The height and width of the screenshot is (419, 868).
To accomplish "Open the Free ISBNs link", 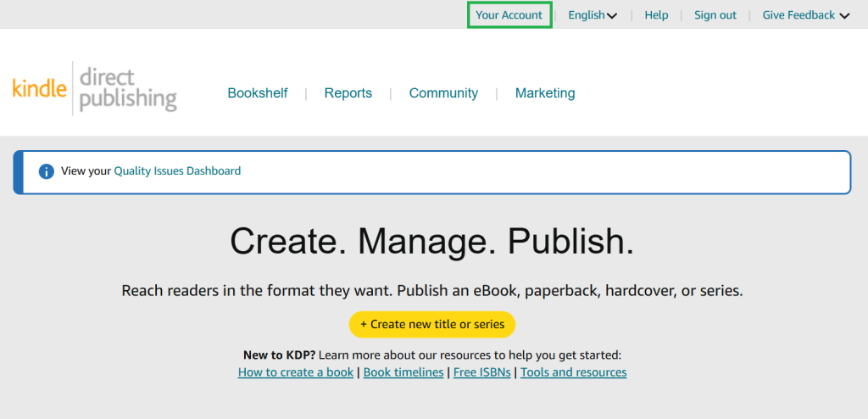I will (482, 372).
